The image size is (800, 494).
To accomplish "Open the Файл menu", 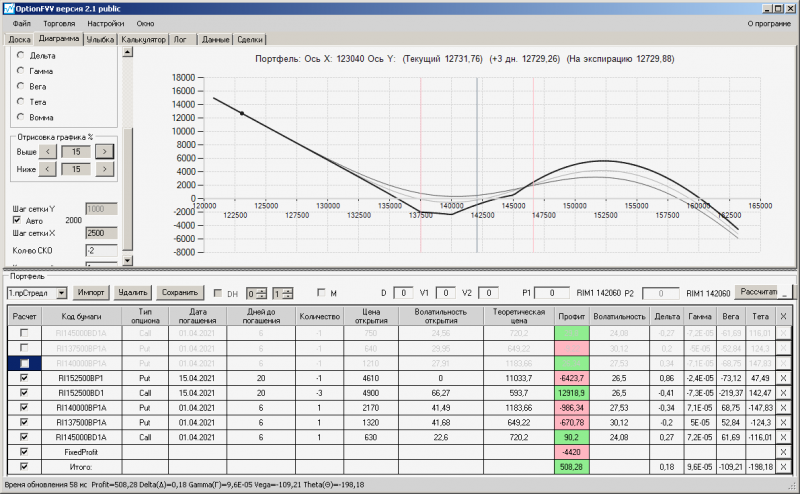I will tap(22, 23).
